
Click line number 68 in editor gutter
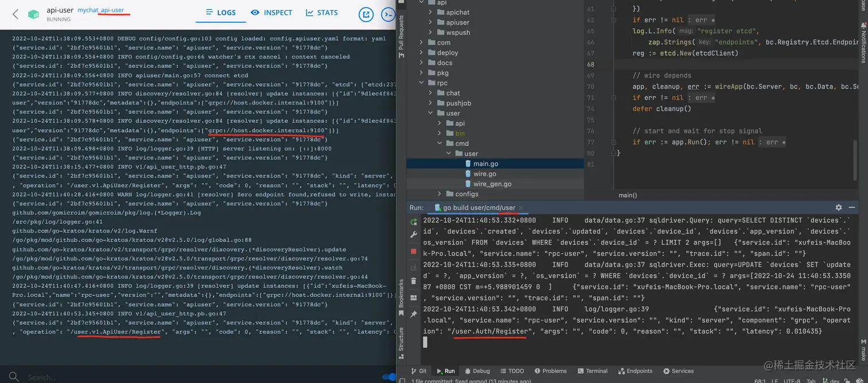(x=590, y=64)
